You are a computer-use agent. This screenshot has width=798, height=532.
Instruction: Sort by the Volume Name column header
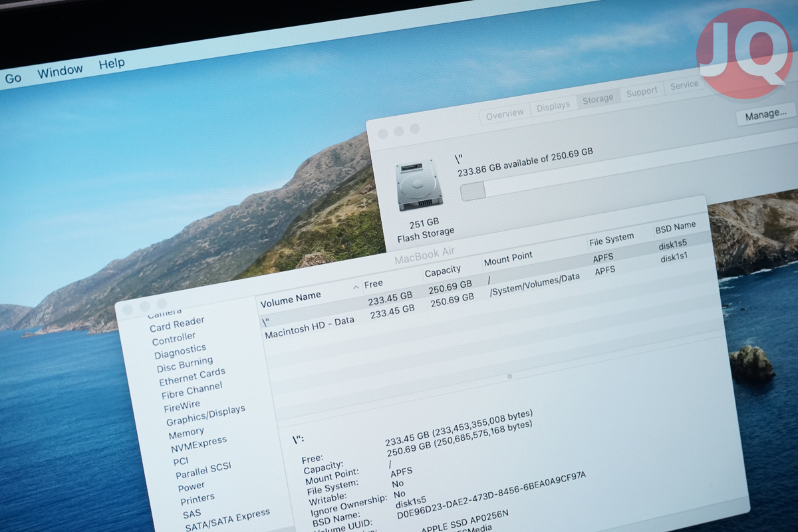click(291, 299)
